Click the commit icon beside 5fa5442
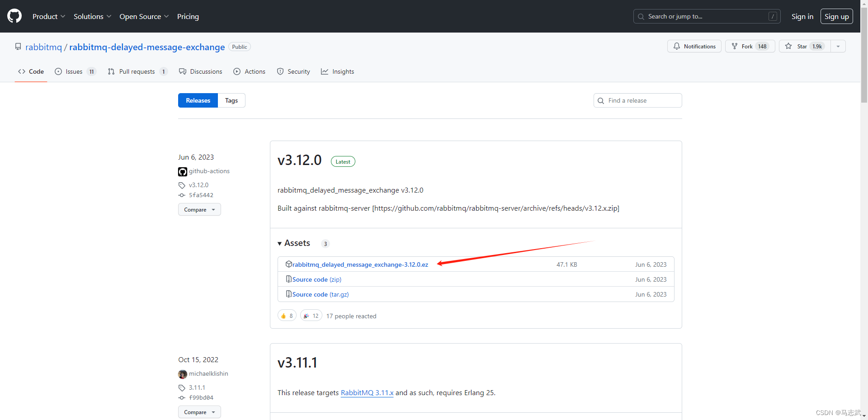Viewport: 868px width, 420px height. click(182, 195)
